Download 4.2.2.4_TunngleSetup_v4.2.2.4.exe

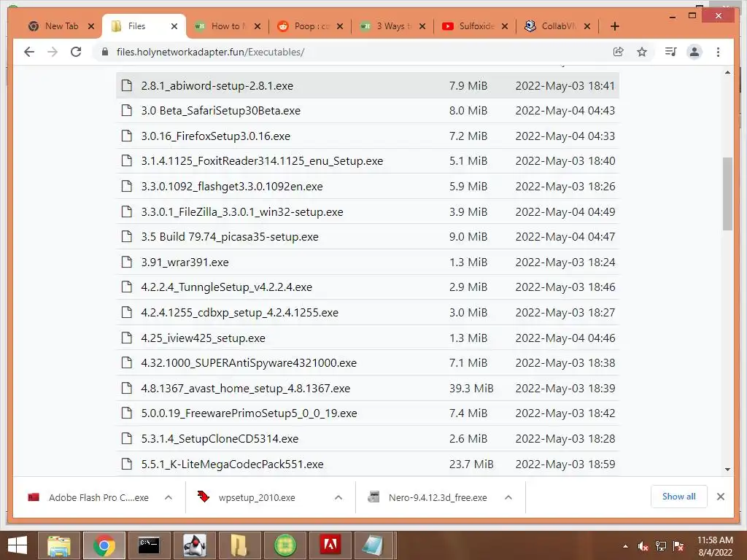point(226,287)
